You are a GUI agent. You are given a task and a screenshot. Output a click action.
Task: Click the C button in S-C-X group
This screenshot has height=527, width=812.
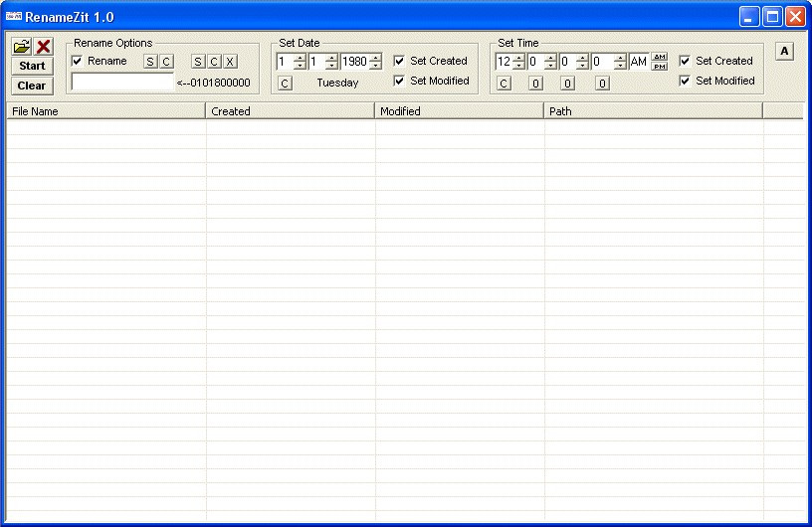tap(214, 62)
